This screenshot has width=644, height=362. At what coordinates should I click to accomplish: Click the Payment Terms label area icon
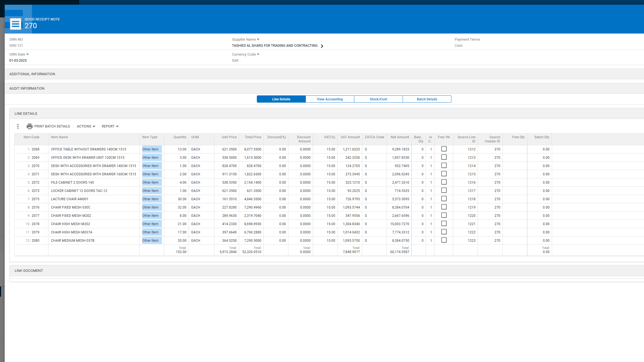467,39
